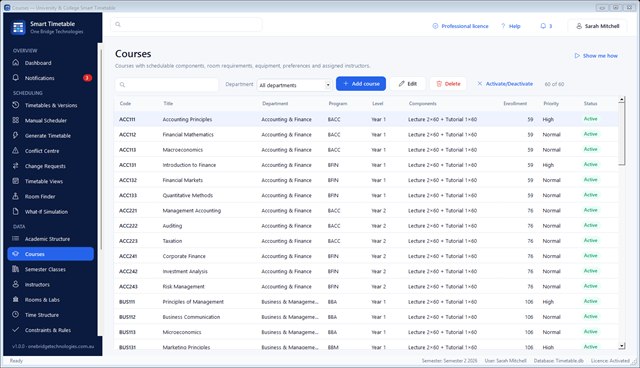Click the Professional licence link
The image size is (640, 368).
460,26
